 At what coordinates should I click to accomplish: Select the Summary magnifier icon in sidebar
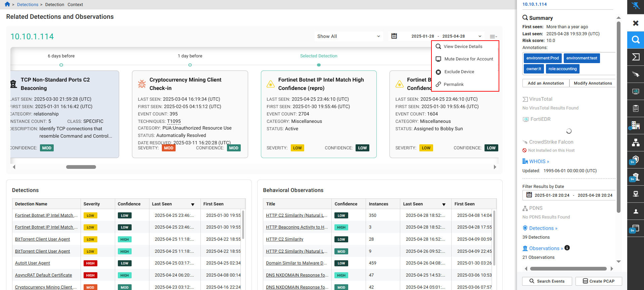[x=635, y=40]
